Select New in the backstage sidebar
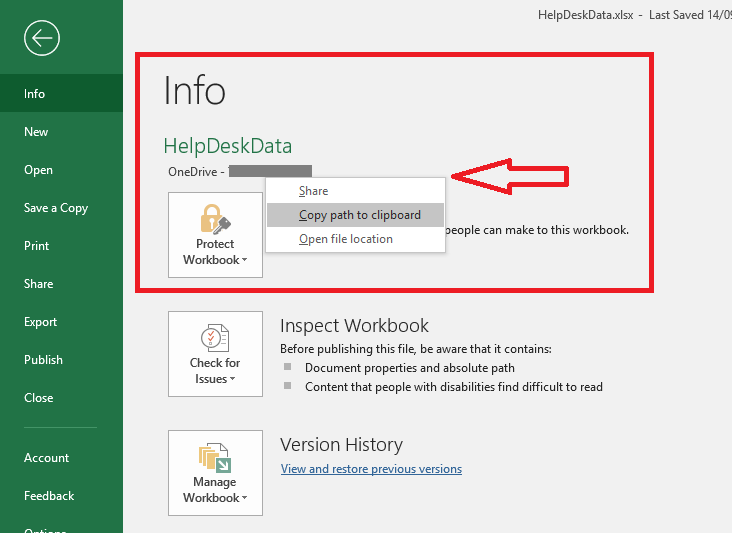This screenshot has width=732, height=533. click(x=61, y=132)
